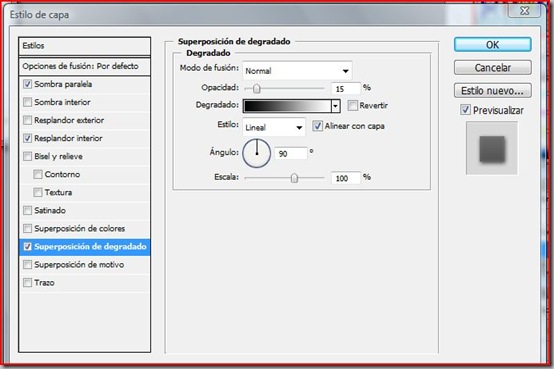Confirm with the OK button
554x369 pixels.
click(493, 45)
